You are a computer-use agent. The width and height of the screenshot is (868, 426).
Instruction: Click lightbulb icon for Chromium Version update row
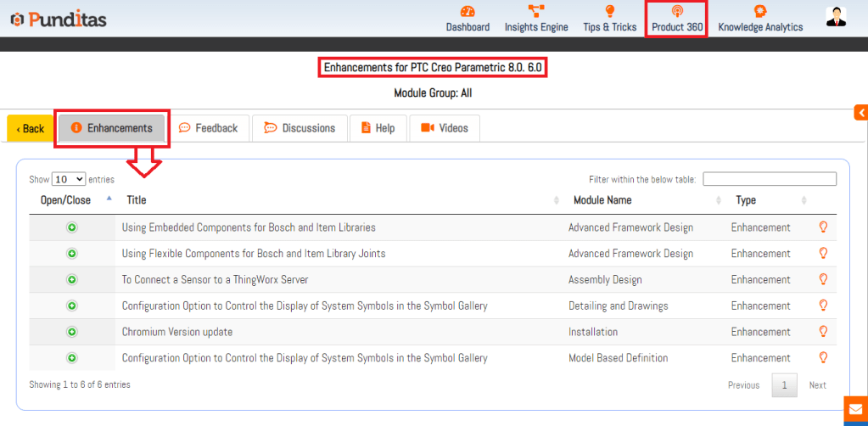pyautogui.click(x=822, y=332)
